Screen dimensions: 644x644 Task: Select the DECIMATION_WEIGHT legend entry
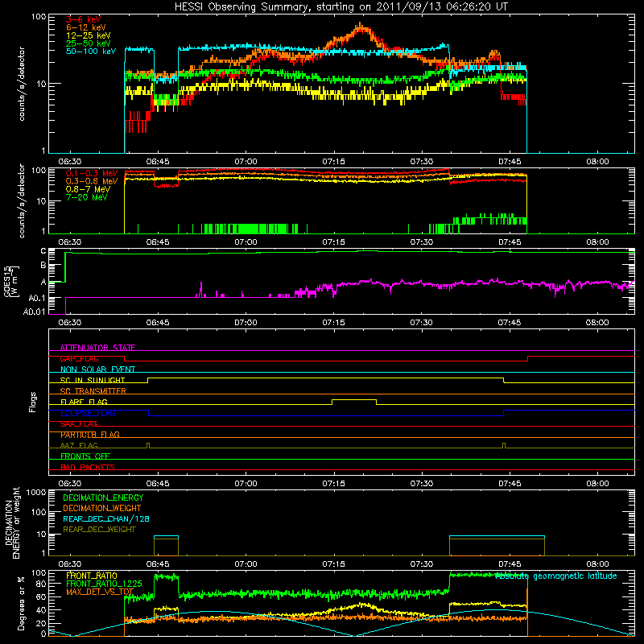[x=102, y=508]
